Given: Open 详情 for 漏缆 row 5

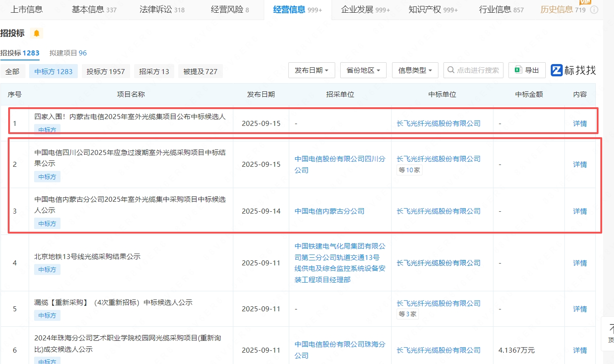Looking at the screenshot, I should 580,309.
